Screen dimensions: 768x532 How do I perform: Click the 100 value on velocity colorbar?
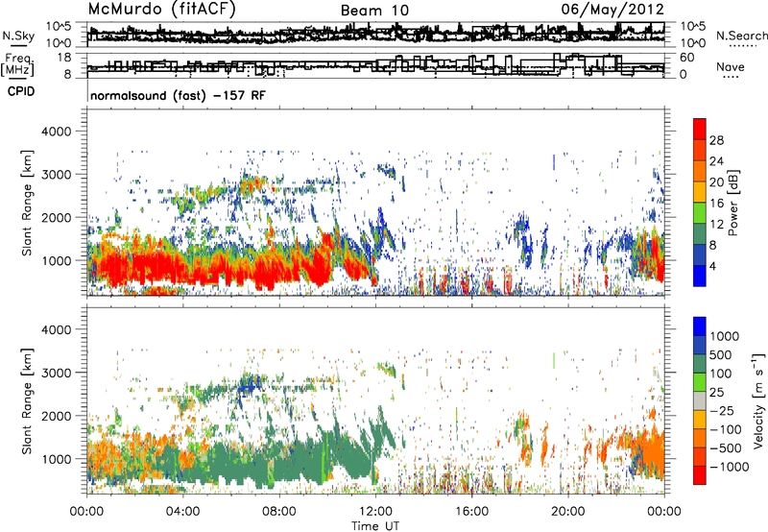[721, 374]
